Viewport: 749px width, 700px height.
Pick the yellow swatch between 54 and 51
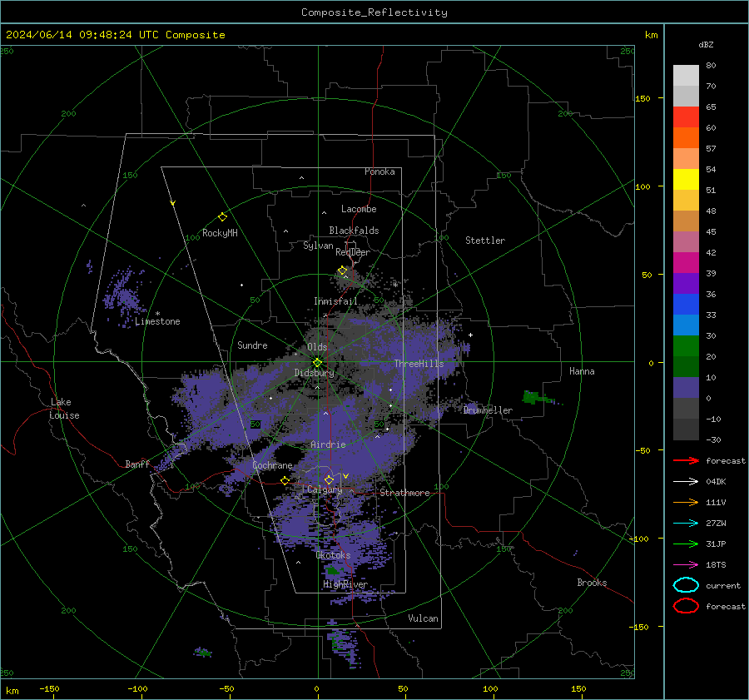(686, 180)
